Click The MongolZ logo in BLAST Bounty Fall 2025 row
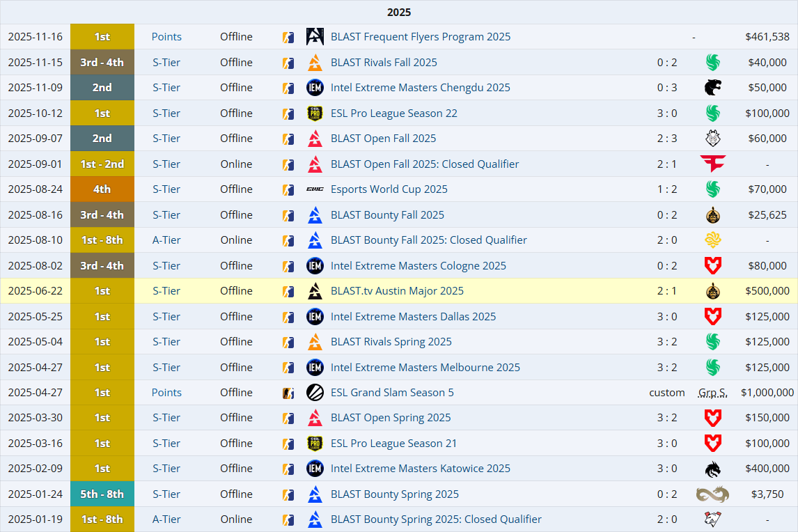 click(x=712, y=215)
